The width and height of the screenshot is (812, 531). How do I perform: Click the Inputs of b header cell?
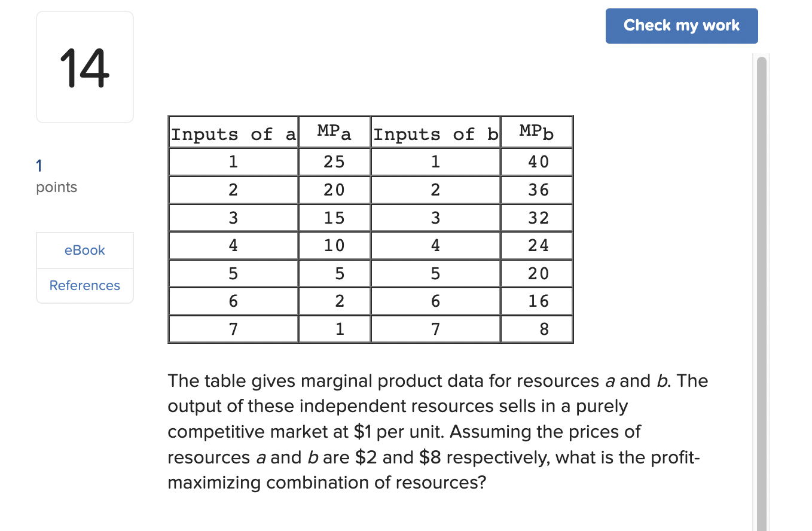[x=435, y=134]
